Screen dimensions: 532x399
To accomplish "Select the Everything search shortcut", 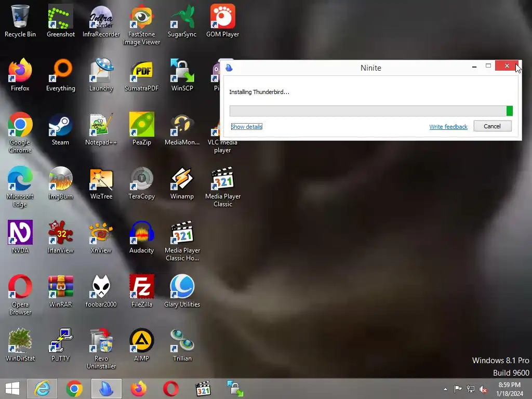I will click(60, 74).
